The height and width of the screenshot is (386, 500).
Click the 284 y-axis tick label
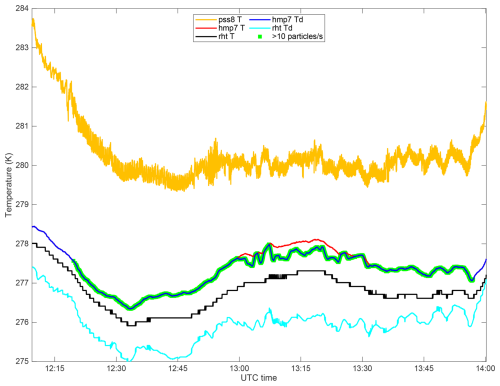[x=22, y=8]
